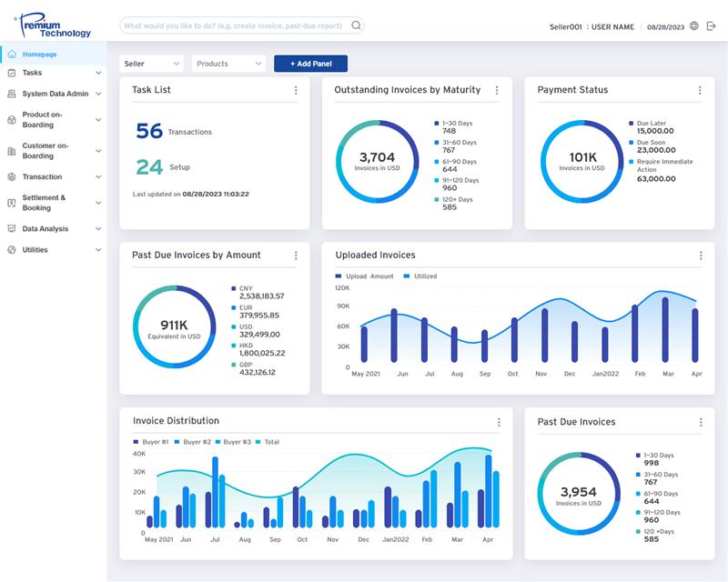Expand the Utilities chevron

[x=98, y=250]
